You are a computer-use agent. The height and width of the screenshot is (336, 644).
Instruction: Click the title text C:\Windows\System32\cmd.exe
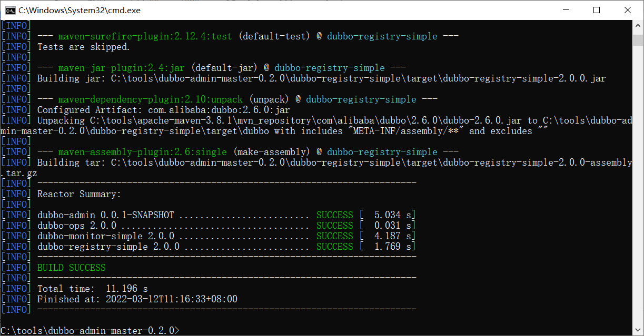click(x=80, y=10)
